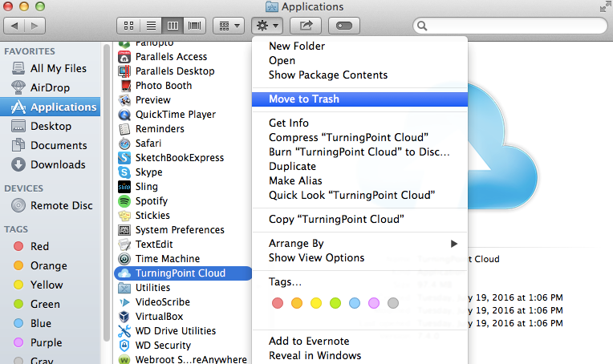Open the item arrangement dropdown
Image resolution: width=613 pixels, height=364 pixels.
pyautogui.click(x=229, y=26)
